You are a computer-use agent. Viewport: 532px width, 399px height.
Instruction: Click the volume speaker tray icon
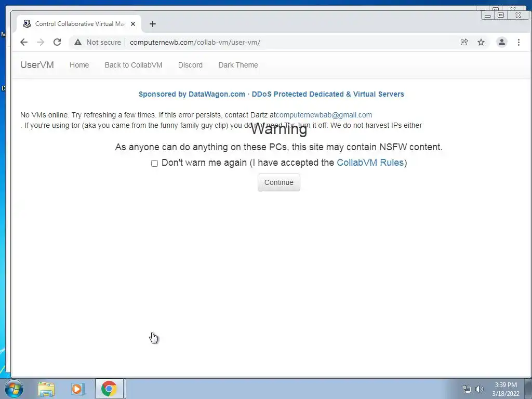tap(479, 389)
